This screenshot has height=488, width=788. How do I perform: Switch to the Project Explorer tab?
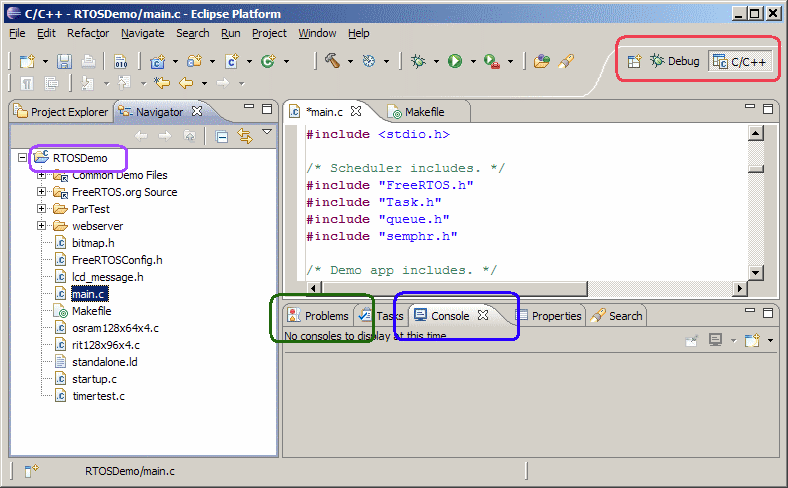pyautogui.click(x=61, y=112)
